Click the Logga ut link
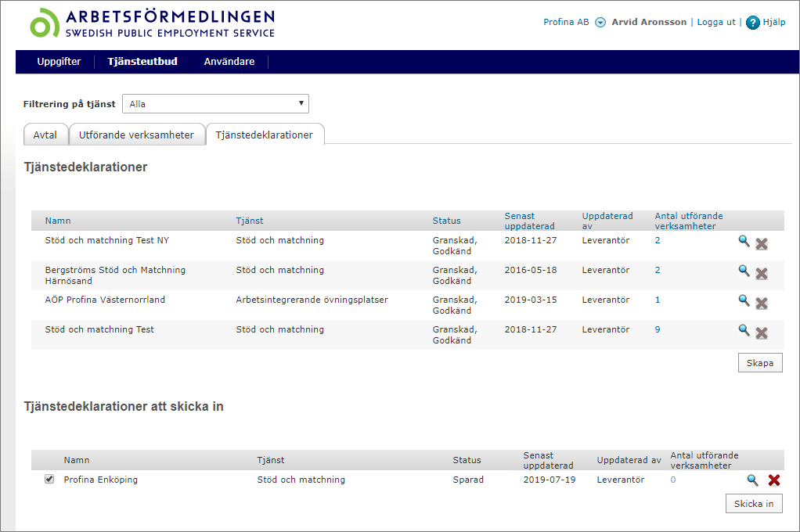Image resolution: width=800 pixels, height=532 pixels. pos(715,22)
